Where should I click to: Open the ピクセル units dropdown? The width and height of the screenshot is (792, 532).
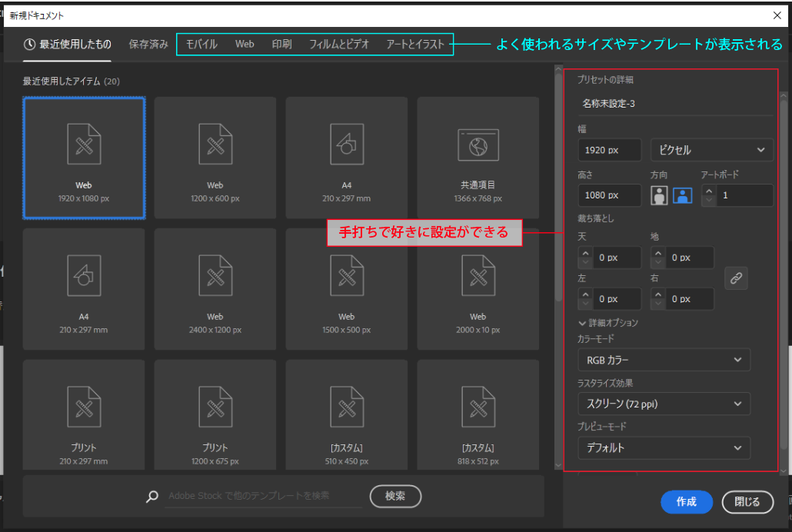click(710, 149)
